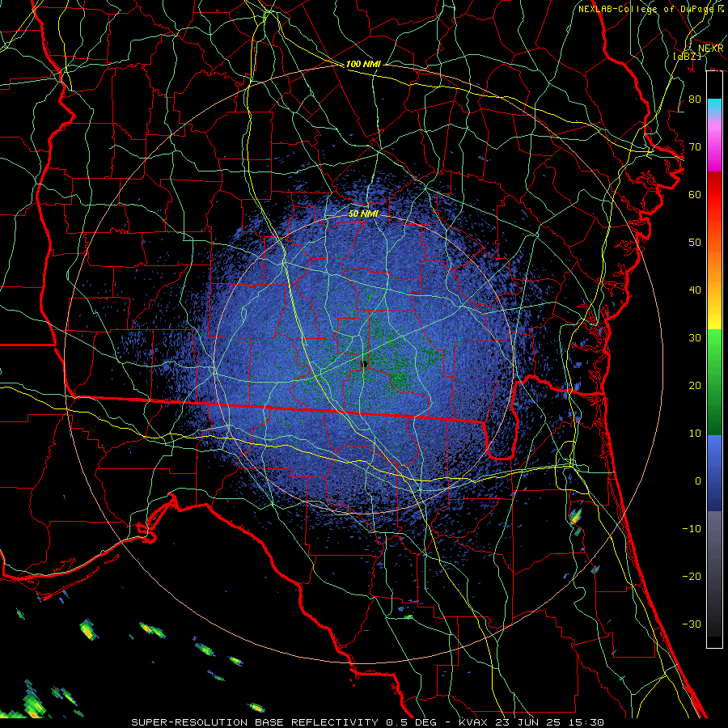Click the black radar site marker at center
The image size is (728, 728).
point(365,364)
